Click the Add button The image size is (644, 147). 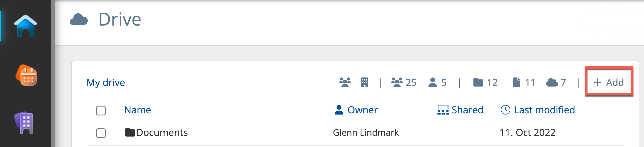point(609,82)
